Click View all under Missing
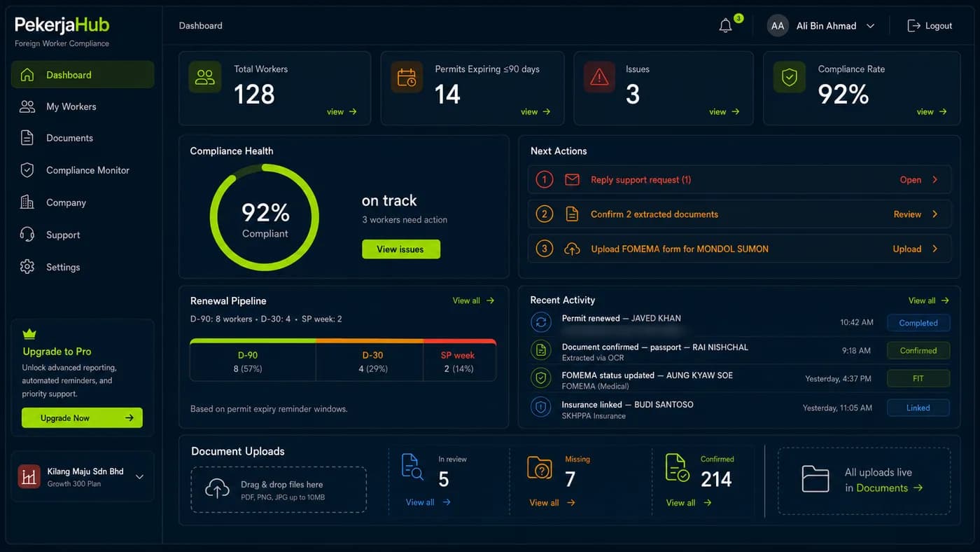The image size is (980, 552). tap(552, 502)
